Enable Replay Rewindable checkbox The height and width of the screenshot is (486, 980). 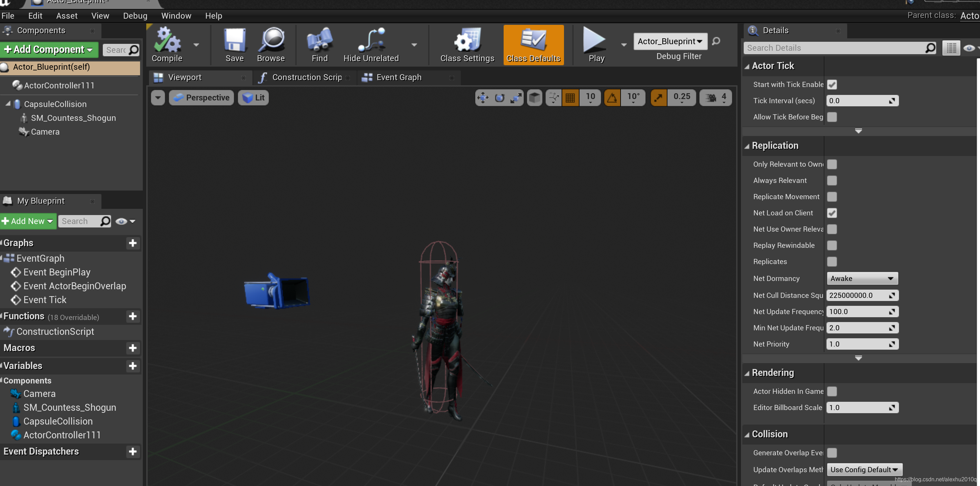pyautogui.click(x=832, y=245)
